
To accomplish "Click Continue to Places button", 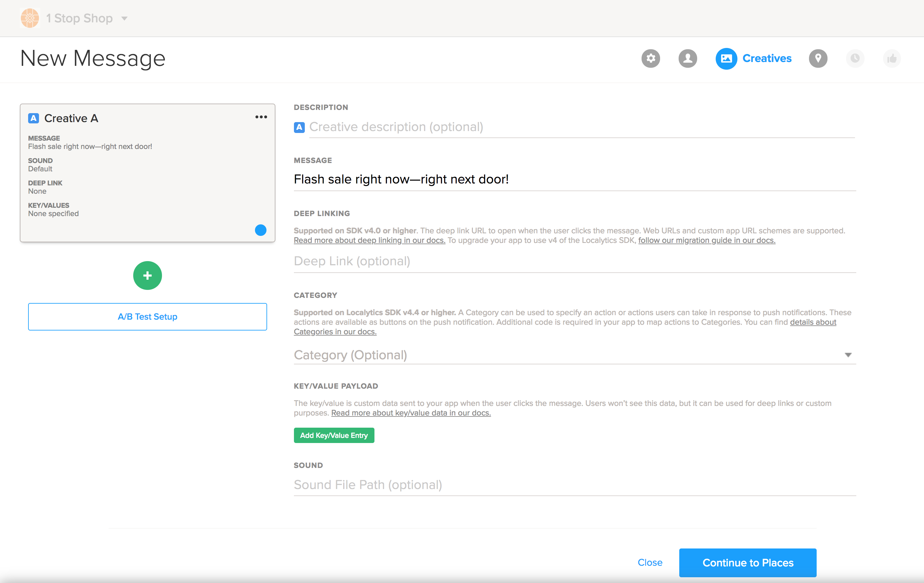I will point(747,562).
